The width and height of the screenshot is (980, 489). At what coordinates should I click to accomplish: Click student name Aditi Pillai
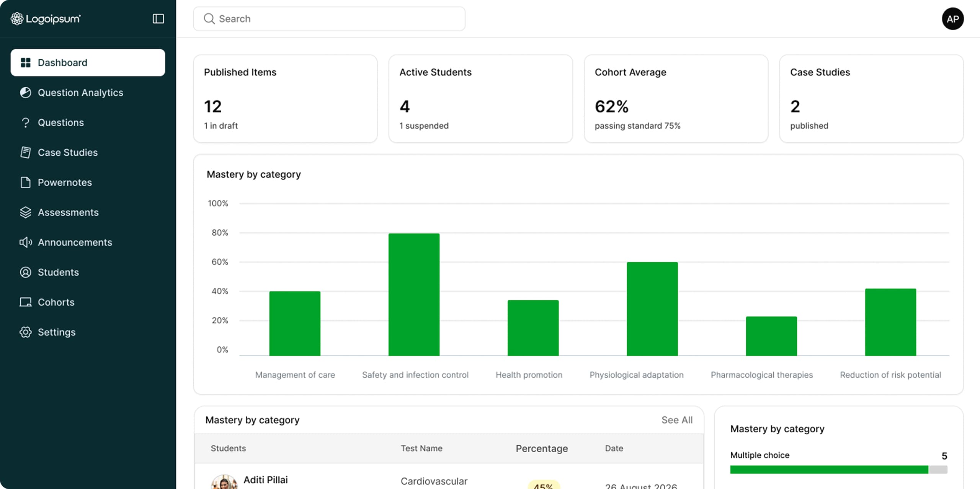(266, 480)
